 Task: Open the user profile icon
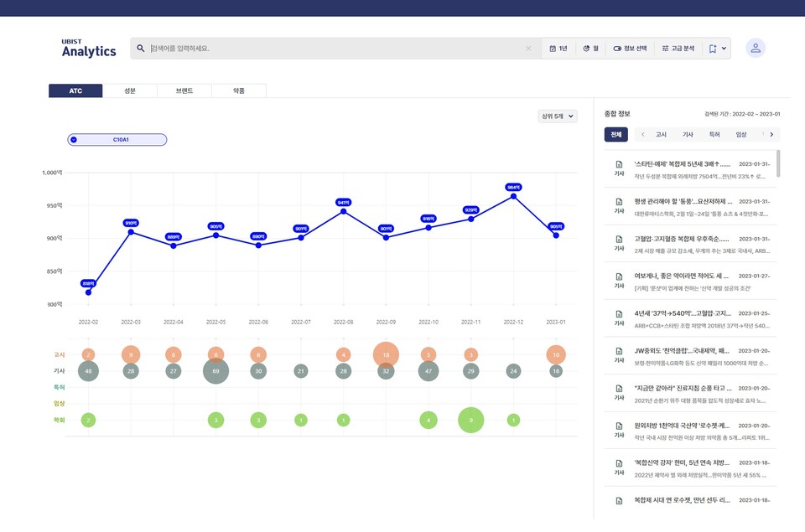pyautogui.click(x=756, y=48)
